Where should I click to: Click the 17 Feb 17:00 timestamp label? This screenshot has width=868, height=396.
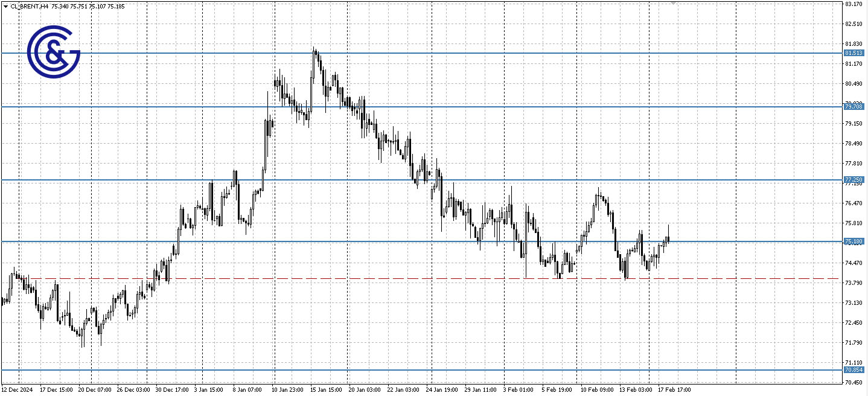point(674,390)
